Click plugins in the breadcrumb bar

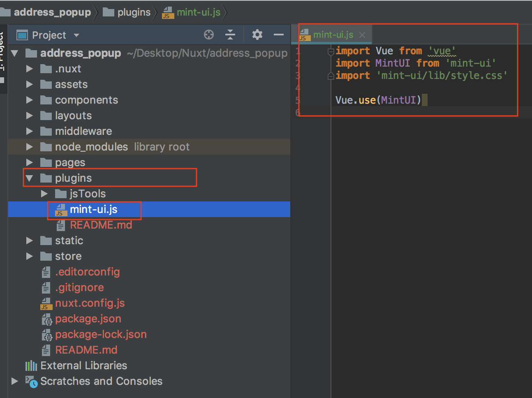click(134, 12)
